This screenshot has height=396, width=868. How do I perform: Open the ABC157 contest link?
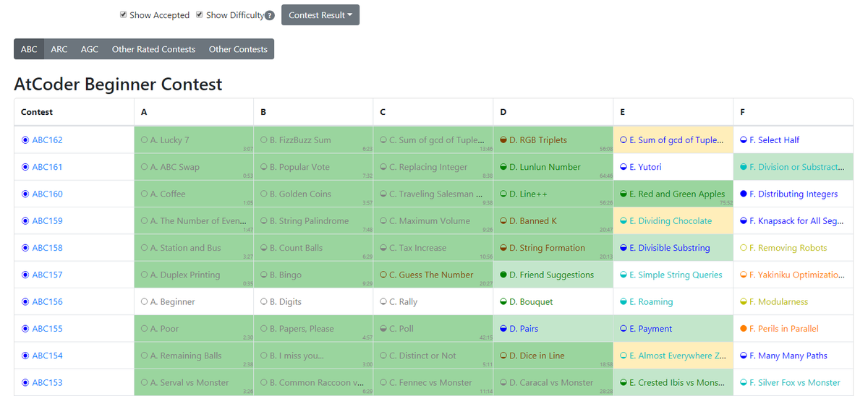pyautogui.click(x=47, y=275)
